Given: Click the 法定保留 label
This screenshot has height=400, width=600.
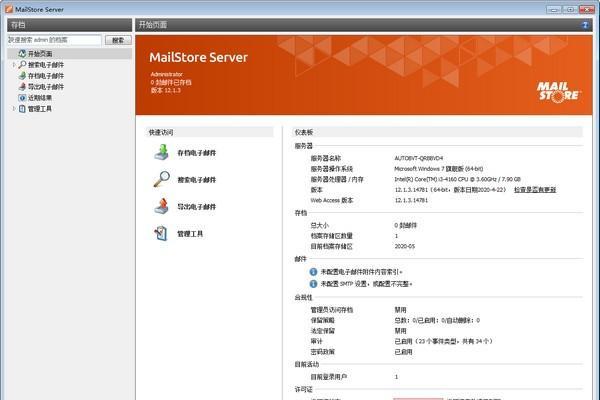Looking at the screenshot, I should pyautogui.click(x=323, y=331).
